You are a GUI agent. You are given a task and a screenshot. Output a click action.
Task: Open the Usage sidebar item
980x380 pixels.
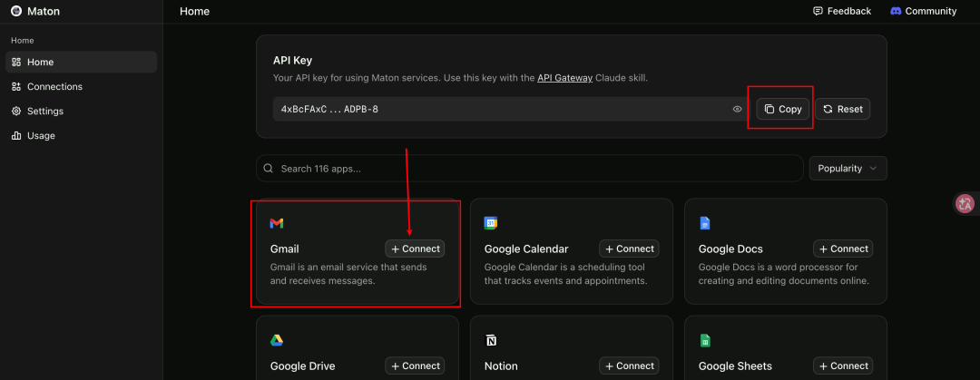point(82,135)
